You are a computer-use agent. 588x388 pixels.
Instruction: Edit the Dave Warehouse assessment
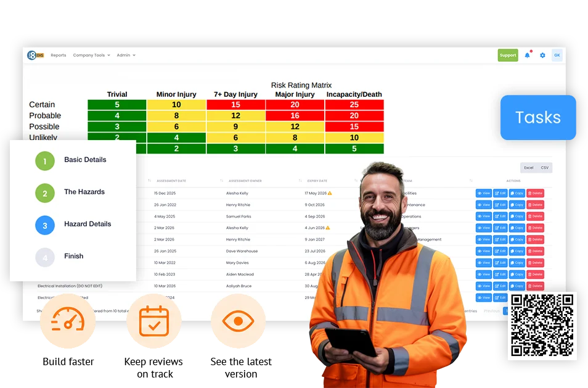(x=500, y=251)
